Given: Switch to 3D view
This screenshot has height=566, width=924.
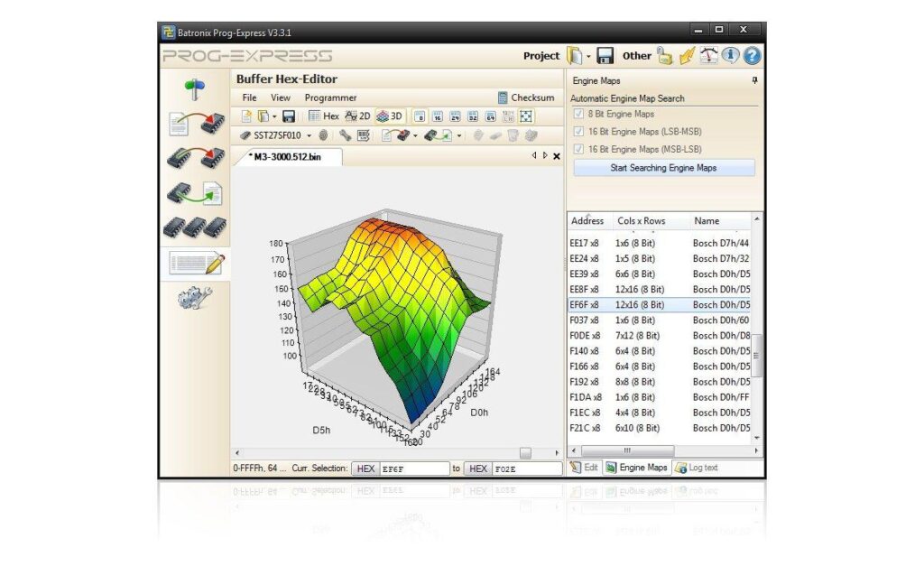Looking at the screenshot, I should 390,116.
